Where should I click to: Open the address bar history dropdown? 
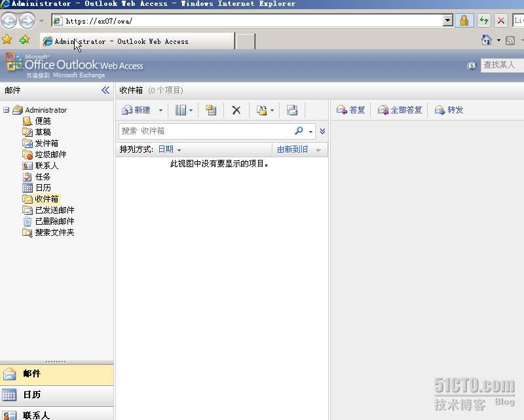pos(448,21)
